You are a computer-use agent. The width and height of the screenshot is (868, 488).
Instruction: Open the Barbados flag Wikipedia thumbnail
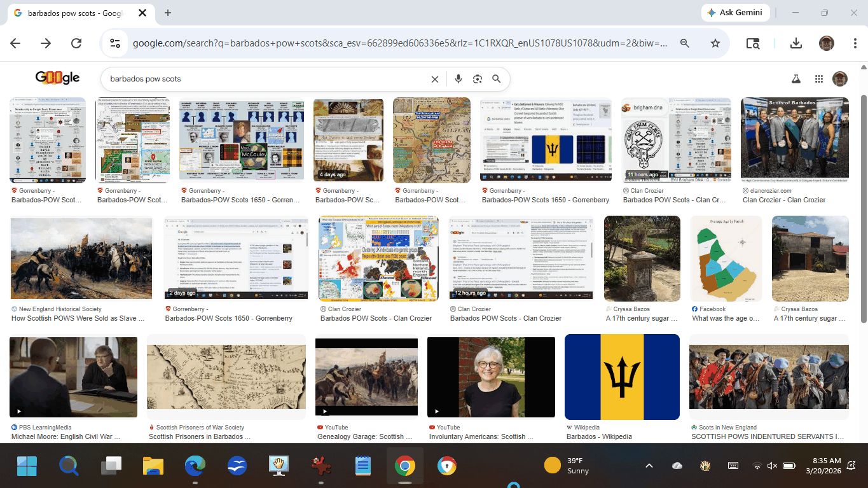coord(621,377)
